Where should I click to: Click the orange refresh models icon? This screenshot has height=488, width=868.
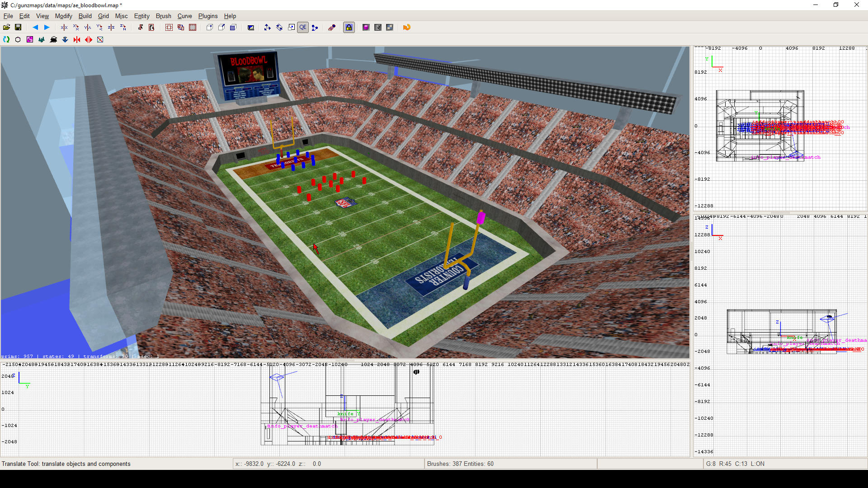pyautogui.click(x=406, y=28)
